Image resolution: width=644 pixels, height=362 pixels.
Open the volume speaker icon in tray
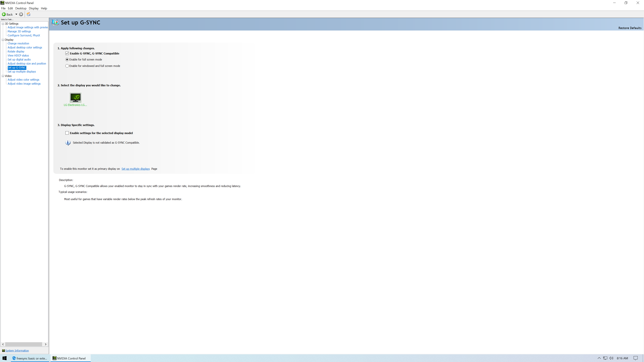(x=611, y=358)
